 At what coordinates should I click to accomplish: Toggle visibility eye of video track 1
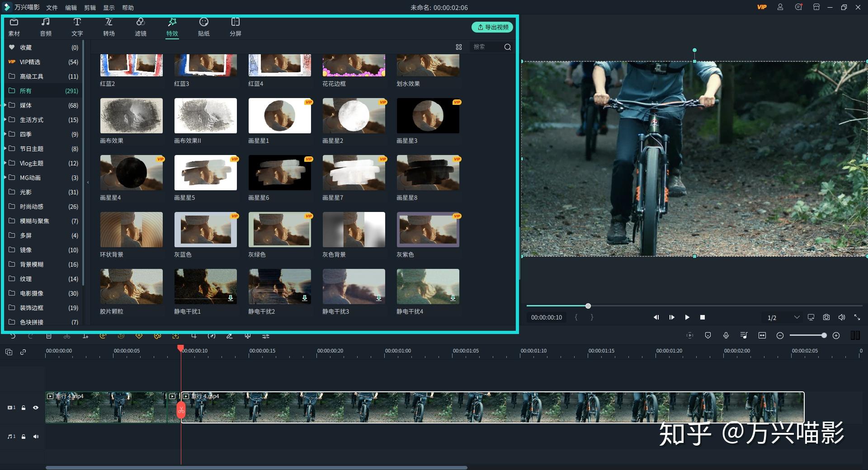coord(36,408)
